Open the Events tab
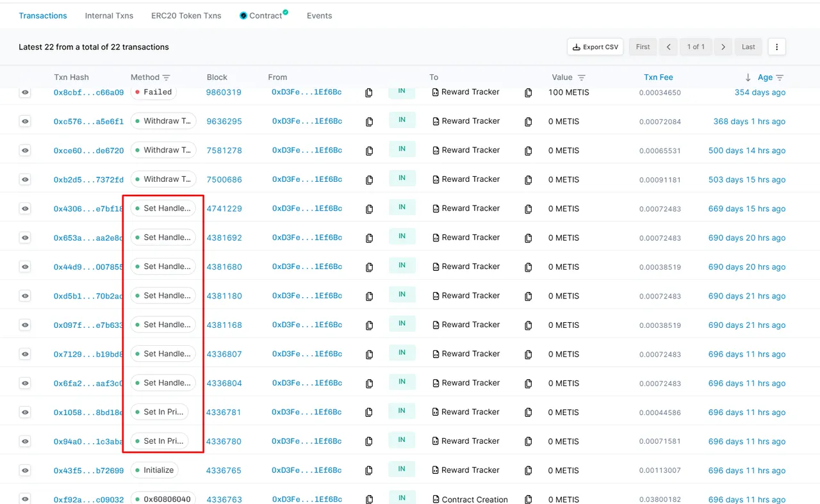The height and width of the screenshot is (504, 820). (319, 15)
